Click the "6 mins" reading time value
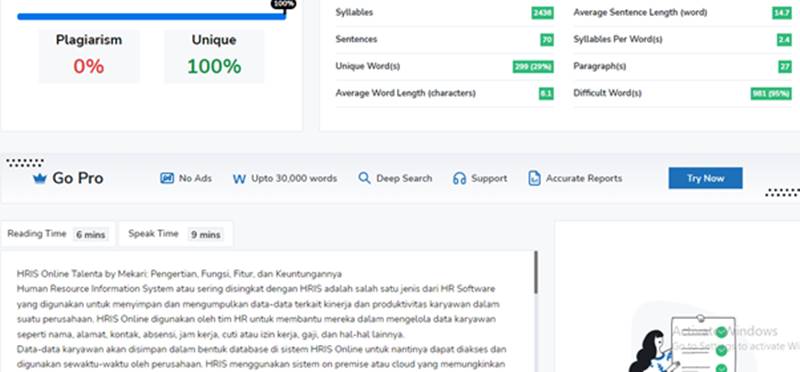800x372 pixels. click(90, 235)
